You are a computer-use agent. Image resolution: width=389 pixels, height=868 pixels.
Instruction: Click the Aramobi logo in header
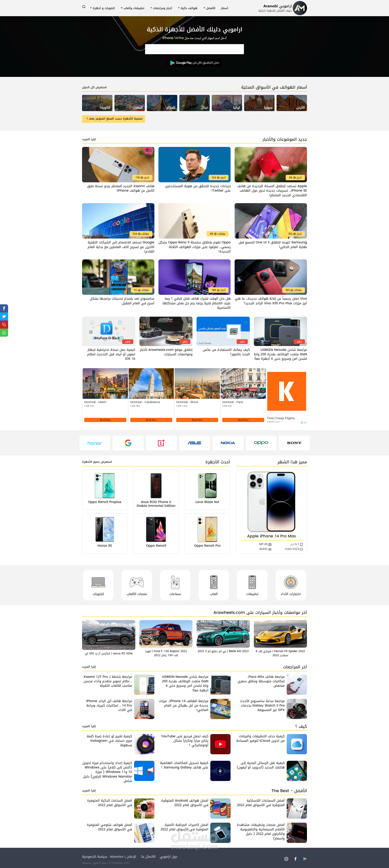point(282,8)
